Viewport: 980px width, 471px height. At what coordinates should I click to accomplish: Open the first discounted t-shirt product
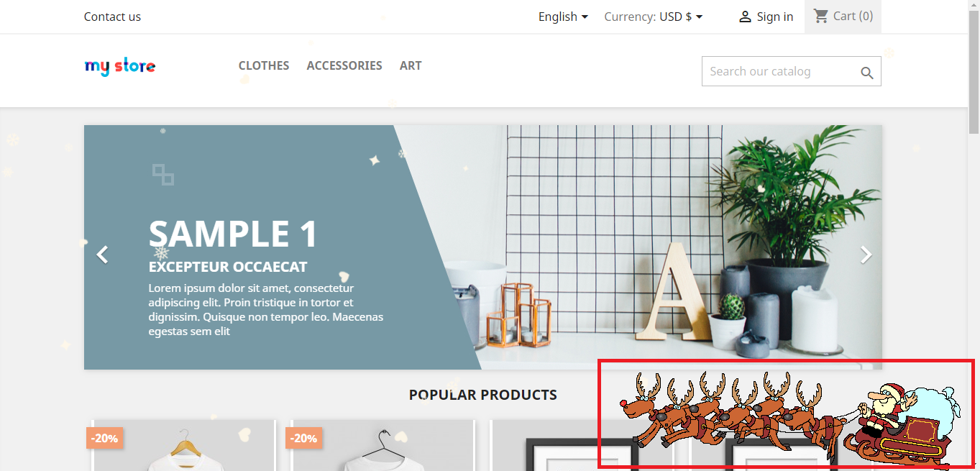click(183, 446)
